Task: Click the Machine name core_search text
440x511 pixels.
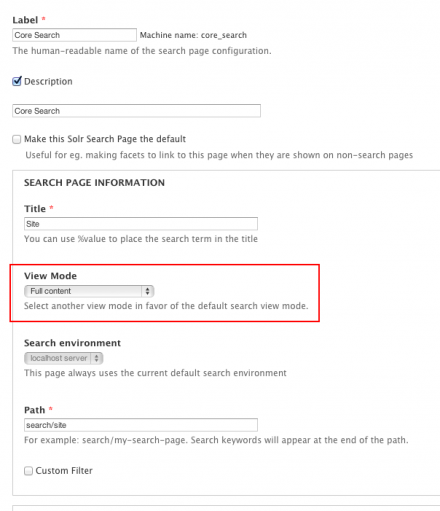Action: (193, 35)
